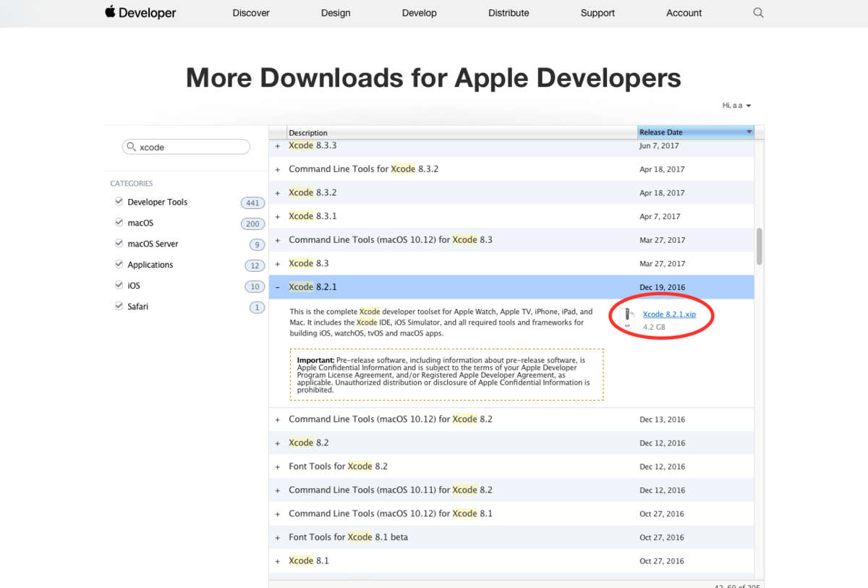This screenshot has width=868, height=588.
Task: Open the search magnifier in top navigation
Action: point(758,12)
